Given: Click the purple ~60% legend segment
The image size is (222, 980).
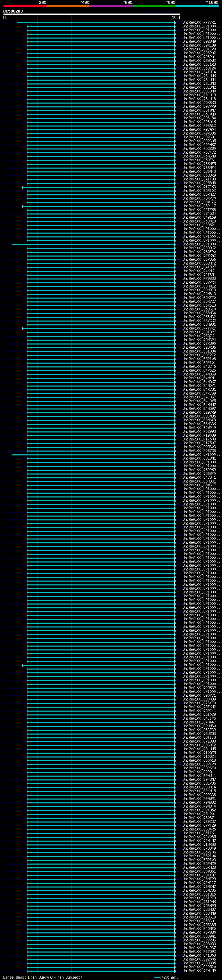Looking at the screenshot, I should click(111, 6).
